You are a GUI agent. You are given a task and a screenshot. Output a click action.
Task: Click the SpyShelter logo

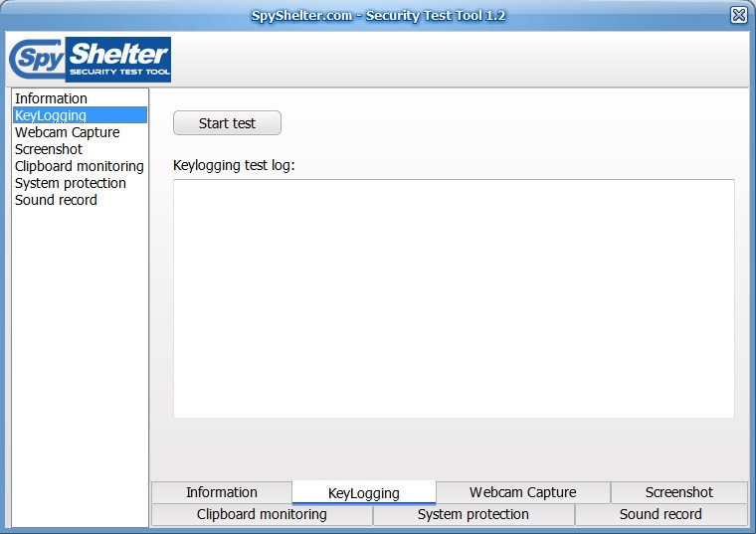click(91, 60)
